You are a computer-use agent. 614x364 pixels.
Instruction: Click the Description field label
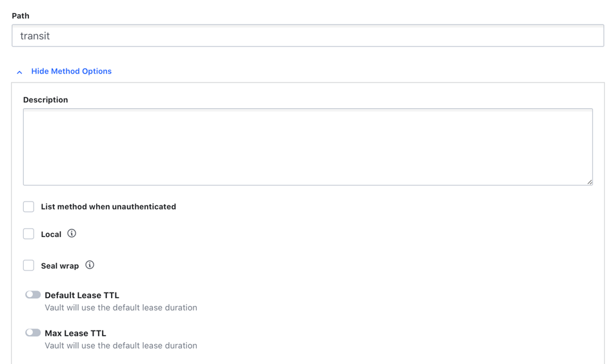[45, 100]
